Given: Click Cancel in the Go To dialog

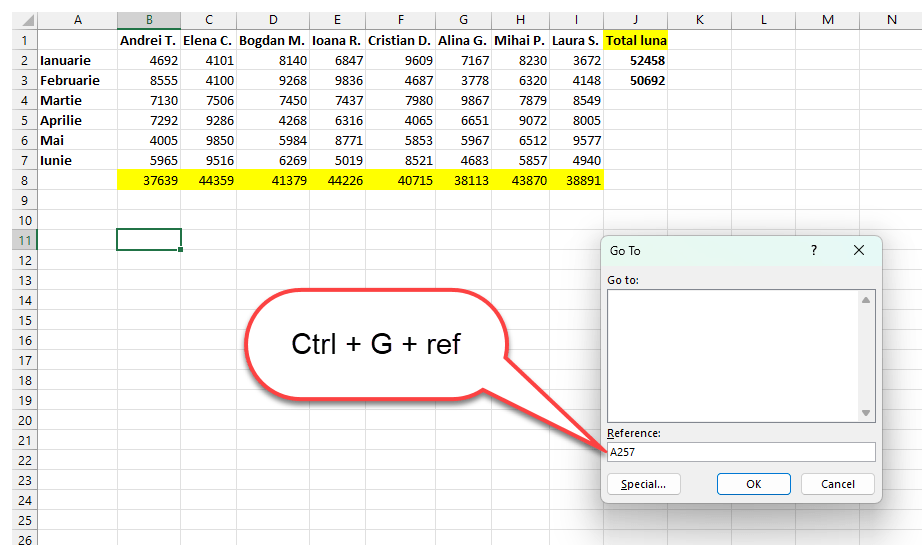Looking at the screenshot, I should (837, 484).
